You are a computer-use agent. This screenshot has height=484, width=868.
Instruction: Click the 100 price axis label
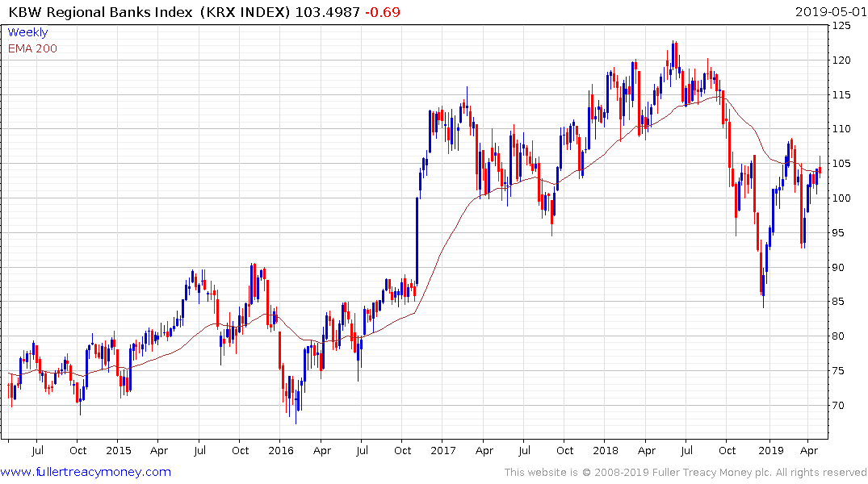coord(841,198)
